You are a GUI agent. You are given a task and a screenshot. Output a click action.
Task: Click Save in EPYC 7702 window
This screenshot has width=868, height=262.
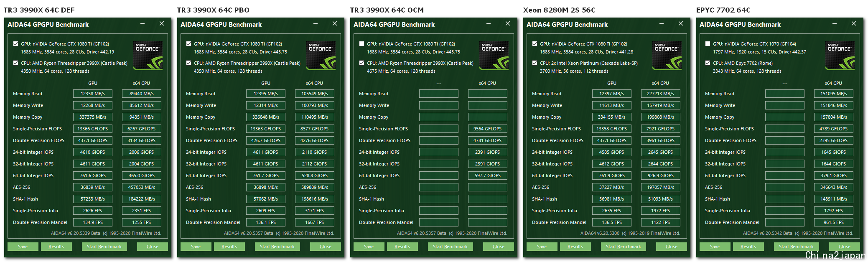715,247
